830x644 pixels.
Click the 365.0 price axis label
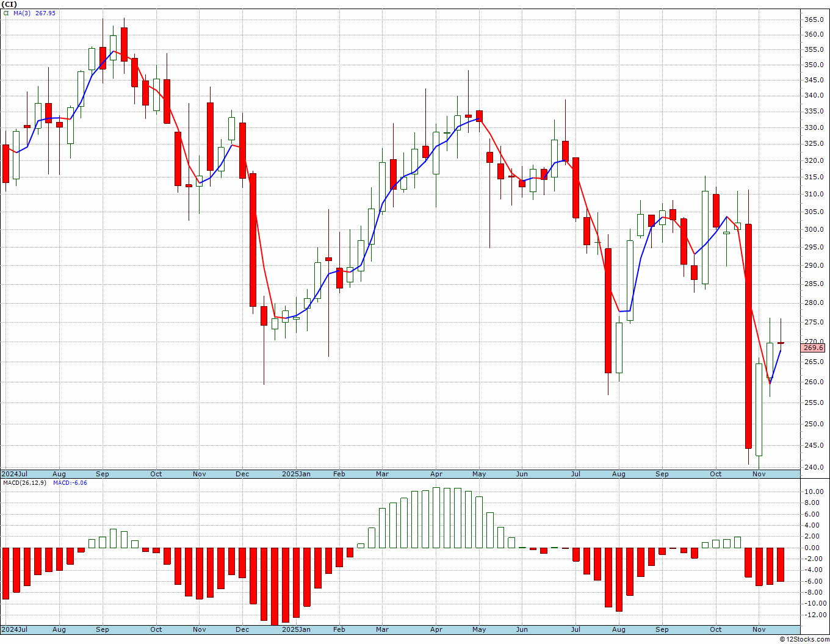pos(814,20)
